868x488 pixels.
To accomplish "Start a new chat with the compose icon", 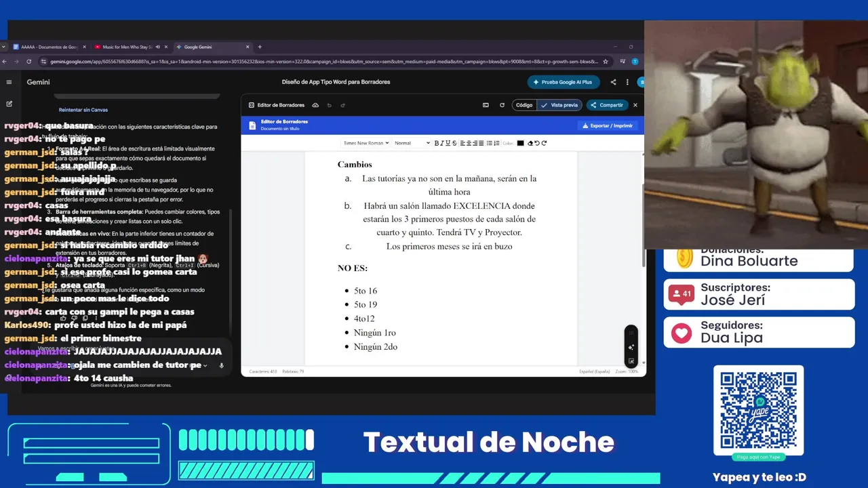I will (9, 104).
